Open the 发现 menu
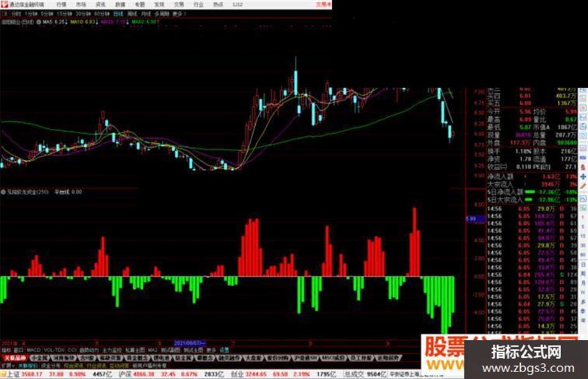The image size is (588, 379). point(159,4)
